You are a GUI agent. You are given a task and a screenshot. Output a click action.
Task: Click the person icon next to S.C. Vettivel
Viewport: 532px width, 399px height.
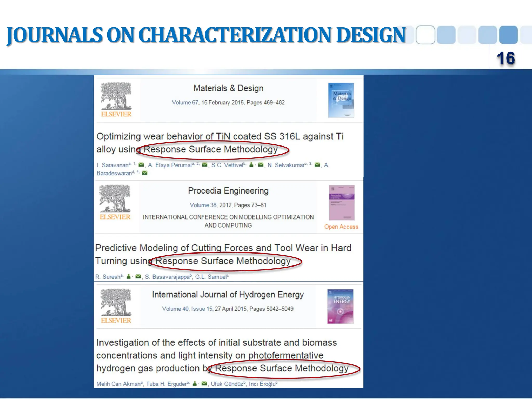pyautogui.click(x=251, y=165)
